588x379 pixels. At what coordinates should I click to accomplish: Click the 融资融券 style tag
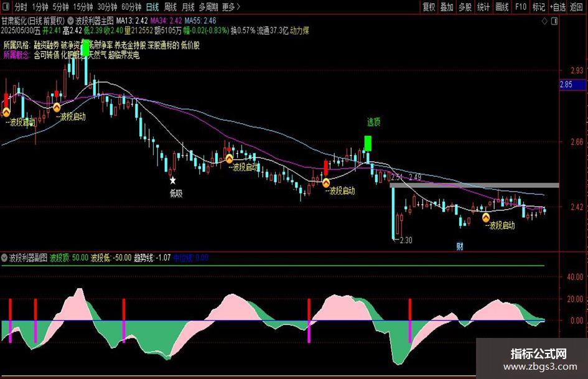47,45
